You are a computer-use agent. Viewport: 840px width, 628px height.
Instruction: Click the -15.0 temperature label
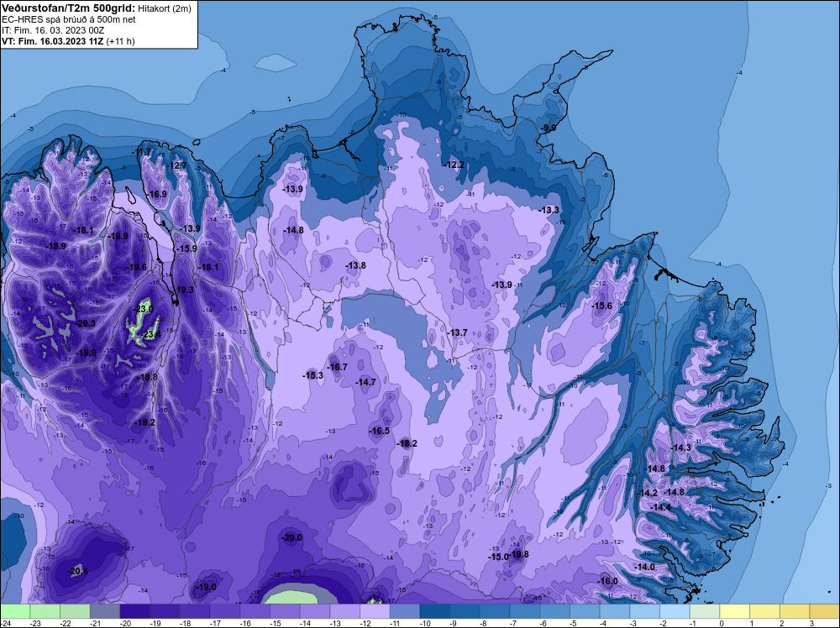(x=497, y=557)
